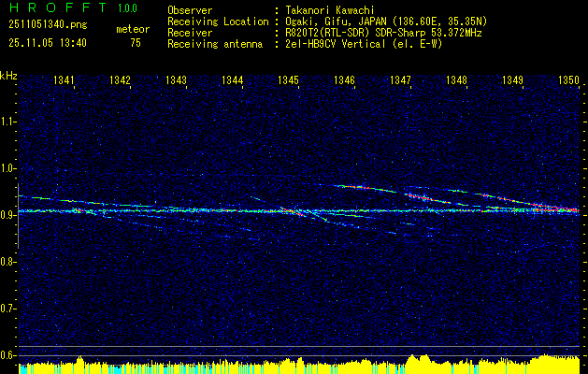Click the 1343 time marker
Image resolution: width=588 pixels, height=374 pixels.
coord(176,79)
